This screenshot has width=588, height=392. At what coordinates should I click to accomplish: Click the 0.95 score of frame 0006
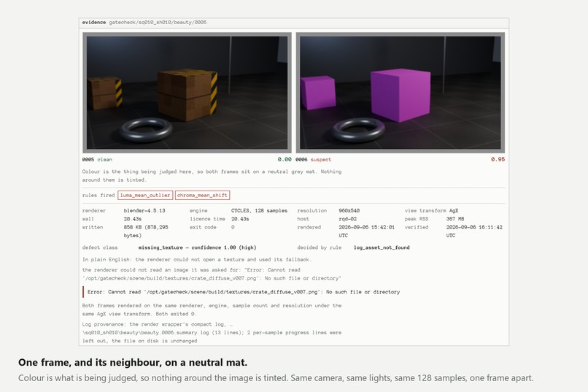[x=498, y=159]
